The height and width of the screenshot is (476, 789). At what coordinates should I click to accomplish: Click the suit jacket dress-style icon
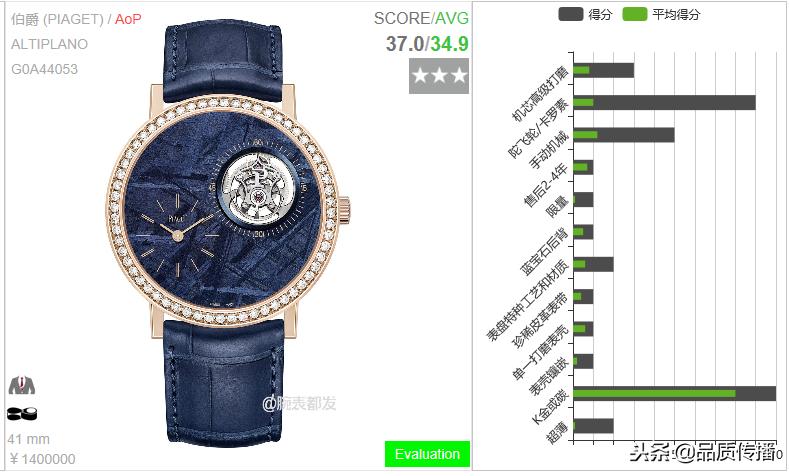coord(22,385)
